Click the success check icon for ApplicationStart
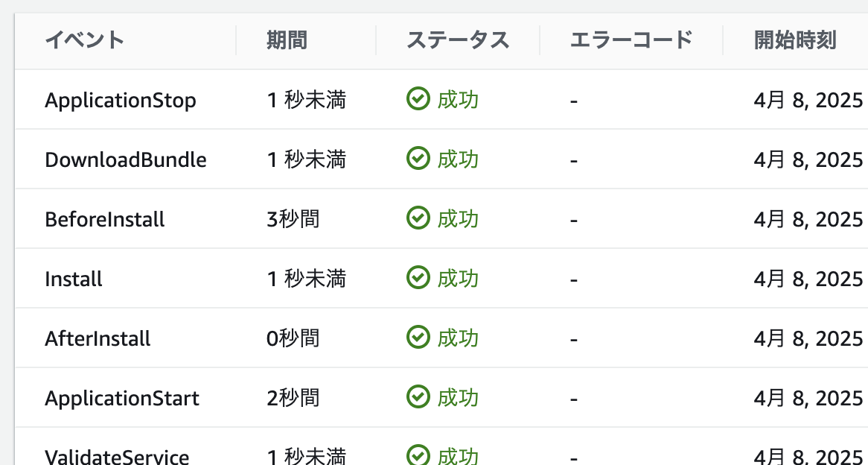 418,397
